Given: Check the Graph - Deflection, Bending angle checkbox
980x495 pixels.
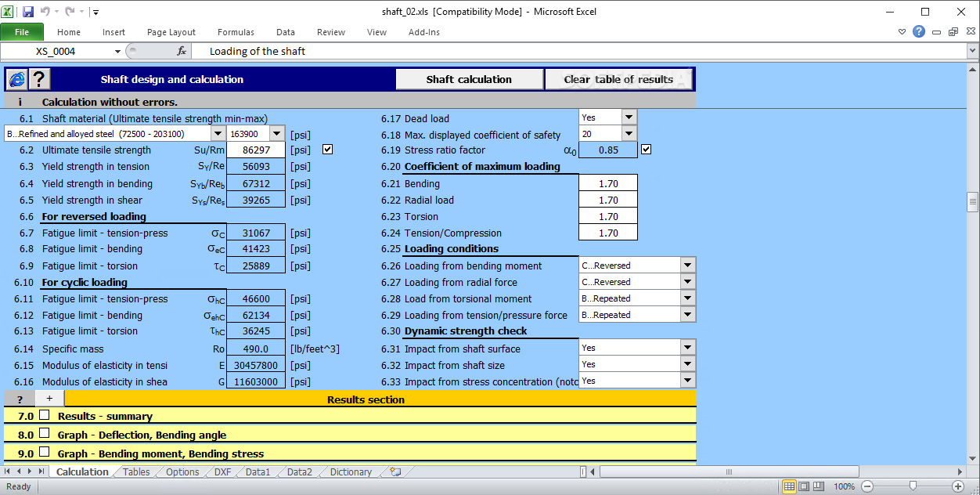Looking at the screenshot, I should tap(45, 434).
